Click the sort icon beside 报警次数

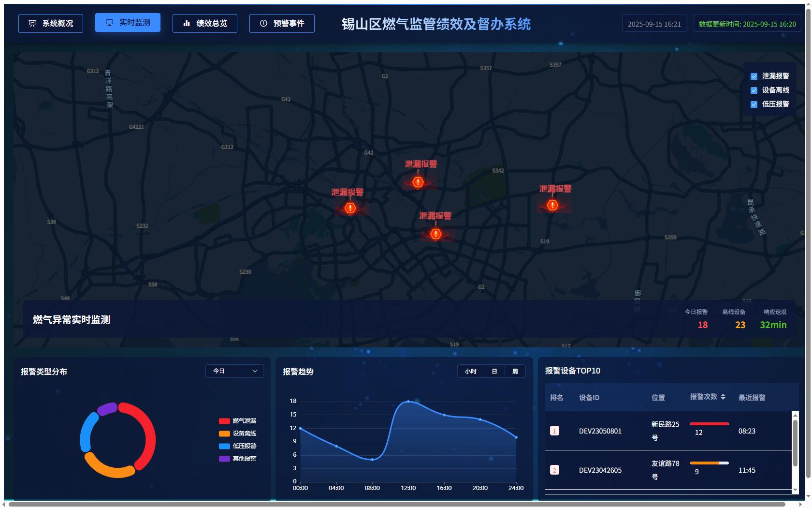coord(723,397)
